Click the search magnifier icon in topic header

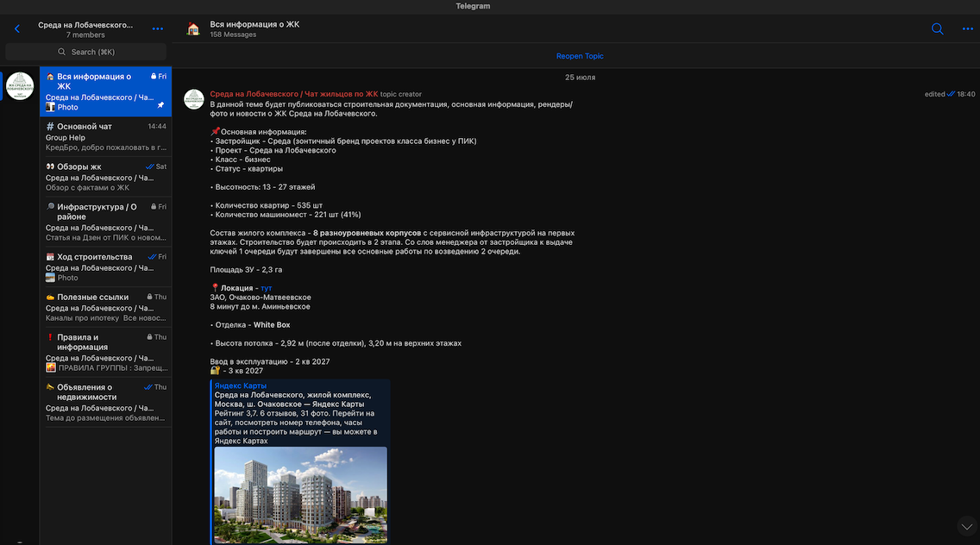[937, 28]
